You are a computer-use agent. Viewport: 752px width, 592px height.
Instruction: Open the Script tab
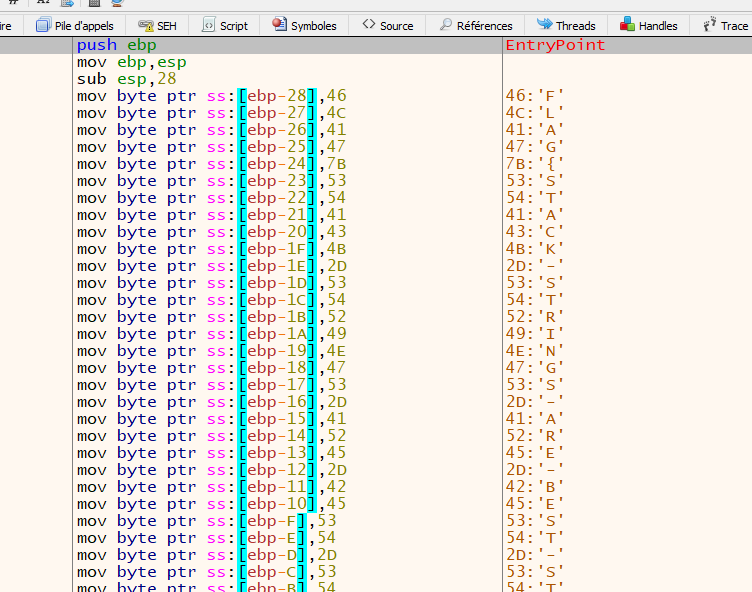224,25
